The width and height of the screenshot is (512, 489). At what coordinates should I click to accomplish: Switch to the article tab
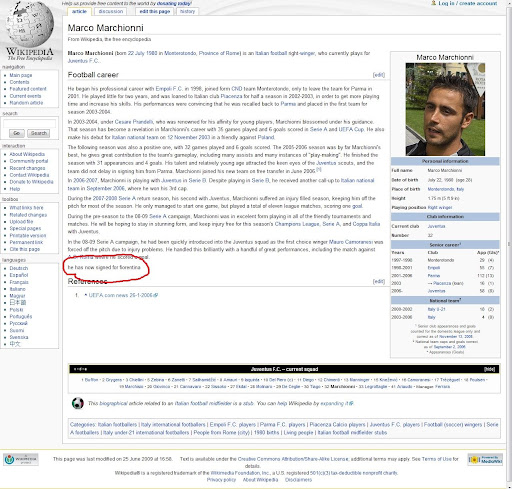pyautogui.click(x=79, y=11)
